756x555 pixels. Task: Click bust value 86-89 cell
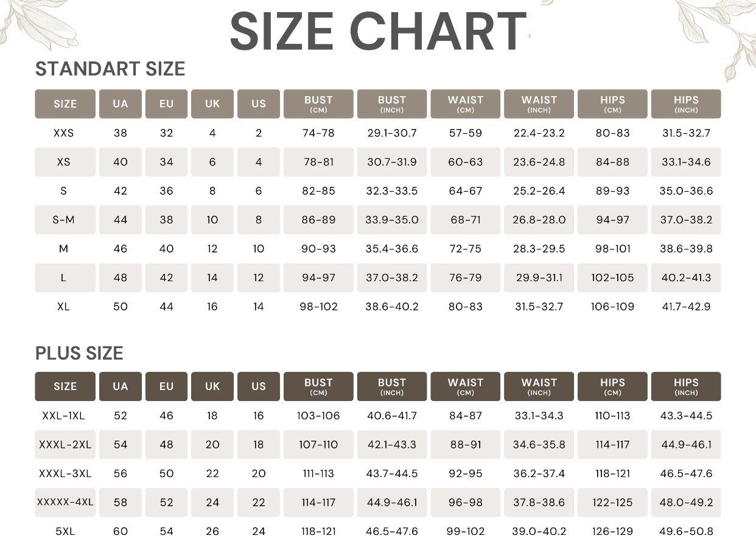click(x=318, y=220)
